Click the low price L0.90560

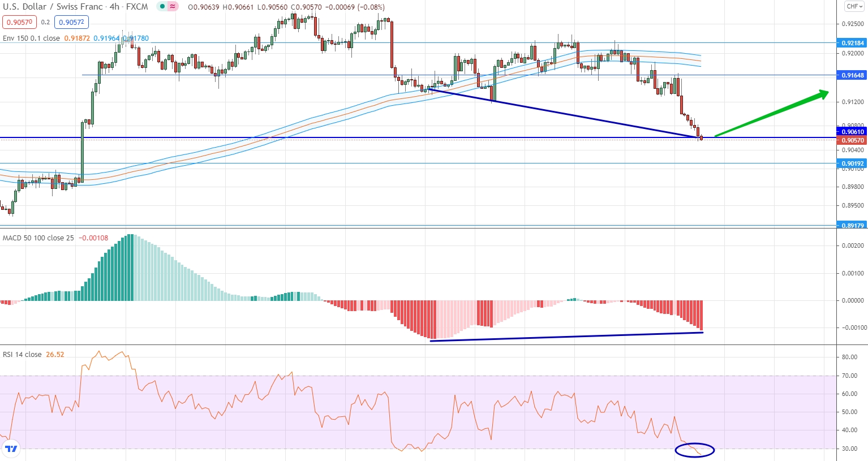coord(273,7)
